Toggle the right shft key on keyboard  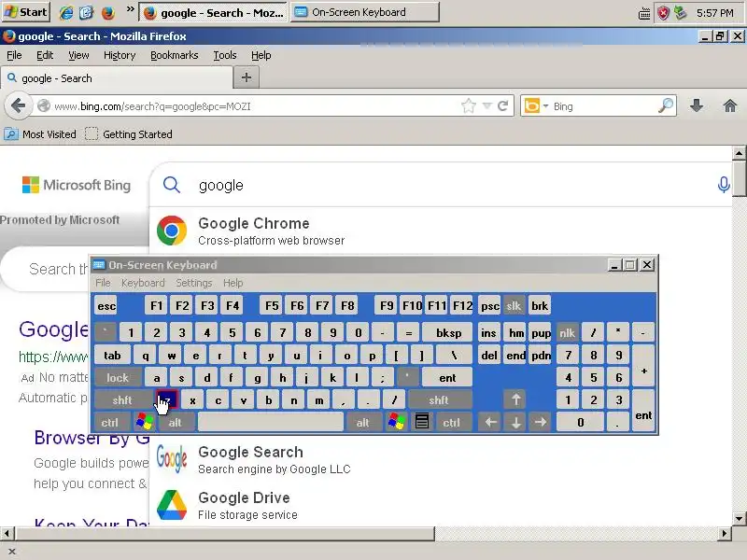tap(439, 400)
